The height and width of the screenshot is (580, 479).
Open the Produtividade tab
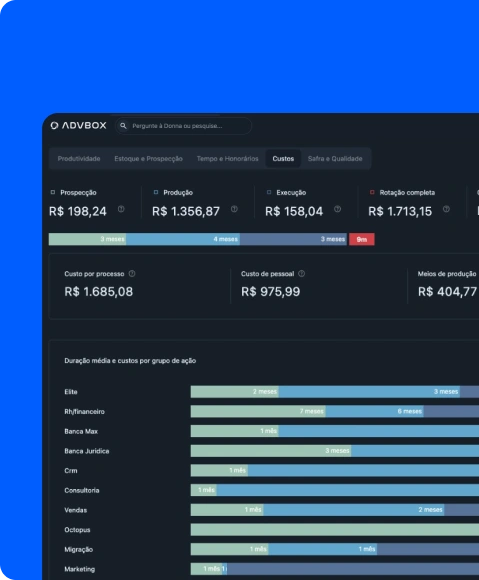point(79,159)
